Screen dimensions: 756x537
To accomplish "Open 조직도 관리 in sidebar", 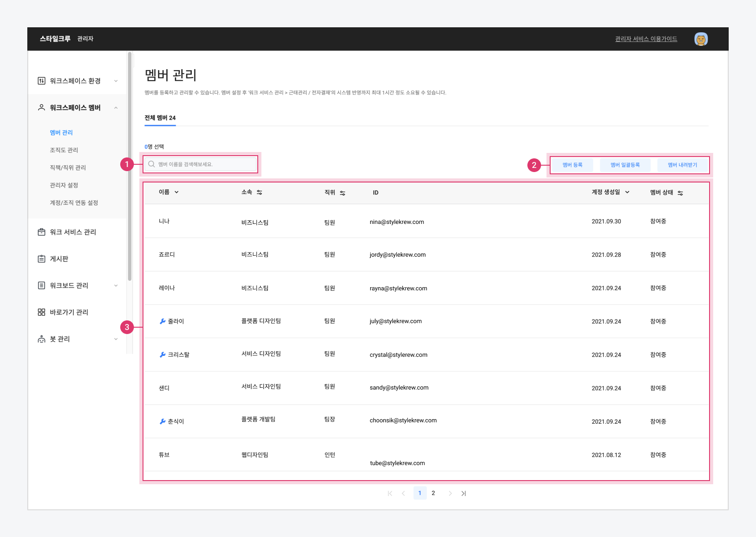I will [x=64, y=150].
